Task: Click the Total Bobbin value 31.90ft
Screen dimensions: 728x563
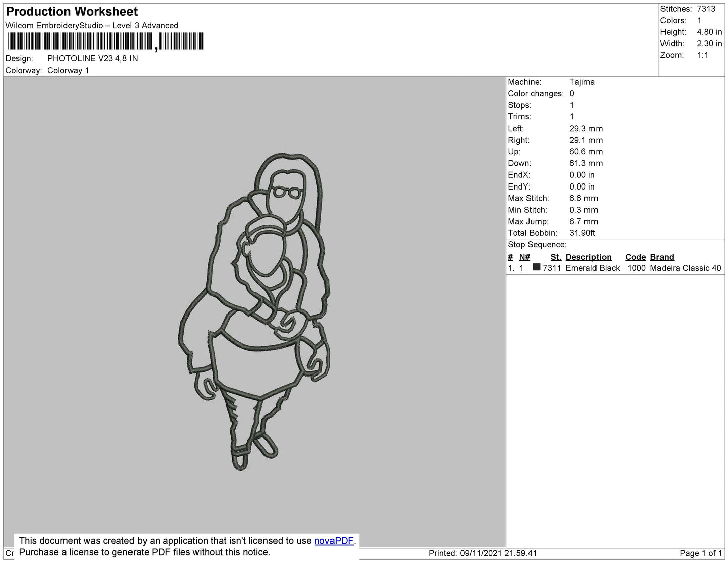Action: (582, 233)
